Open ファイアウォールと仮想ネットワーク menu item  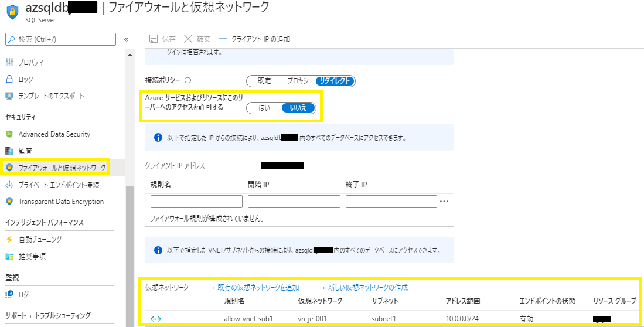tap(63, 168)
